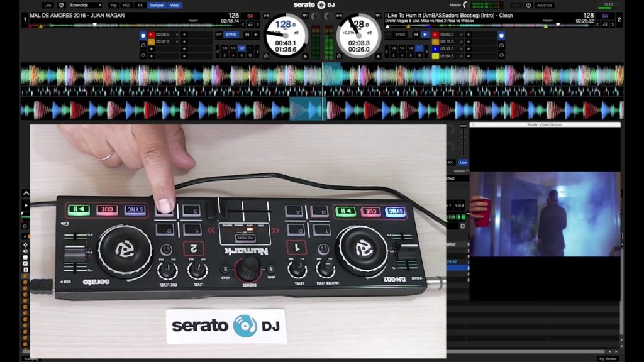Select 1/2 beat loop on deck 1

point(241,48)
